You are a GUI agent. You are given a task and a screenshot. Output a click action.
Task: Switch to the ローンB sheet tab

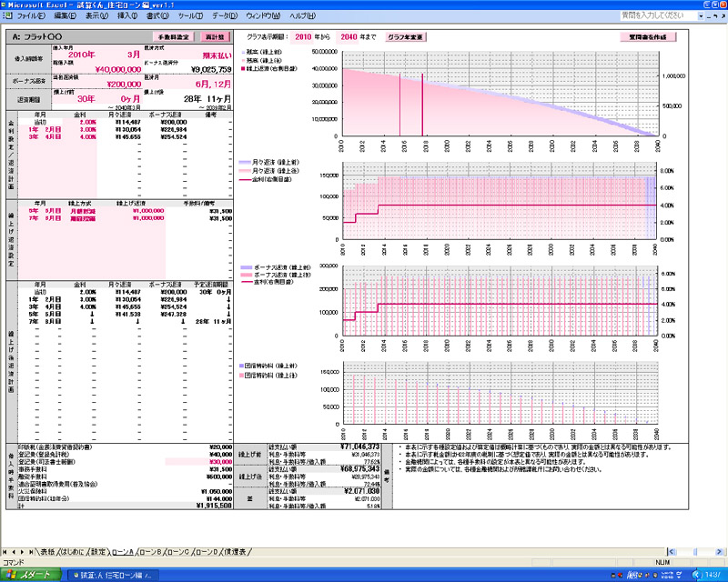pos(150,552)
